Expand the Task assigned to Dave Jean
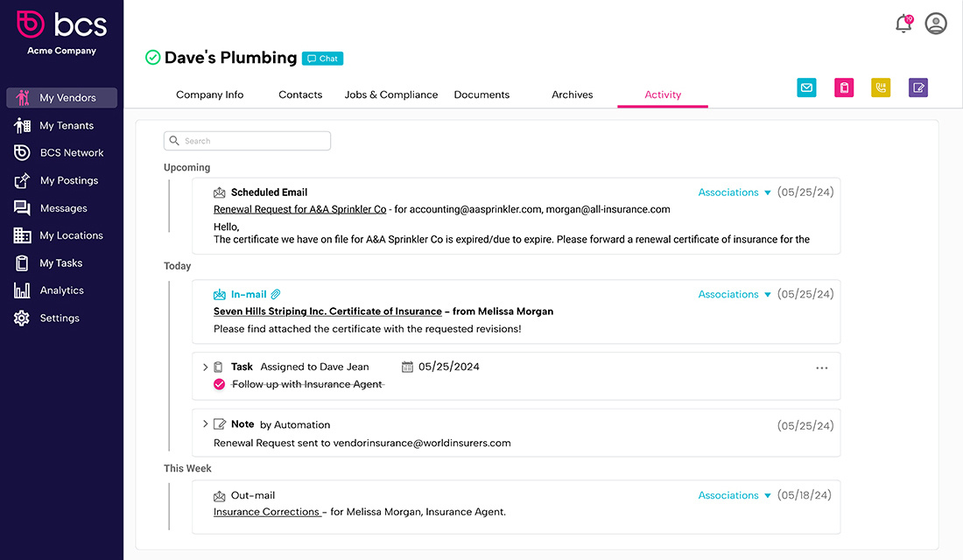The image size is (963, 560). point(205,367)
